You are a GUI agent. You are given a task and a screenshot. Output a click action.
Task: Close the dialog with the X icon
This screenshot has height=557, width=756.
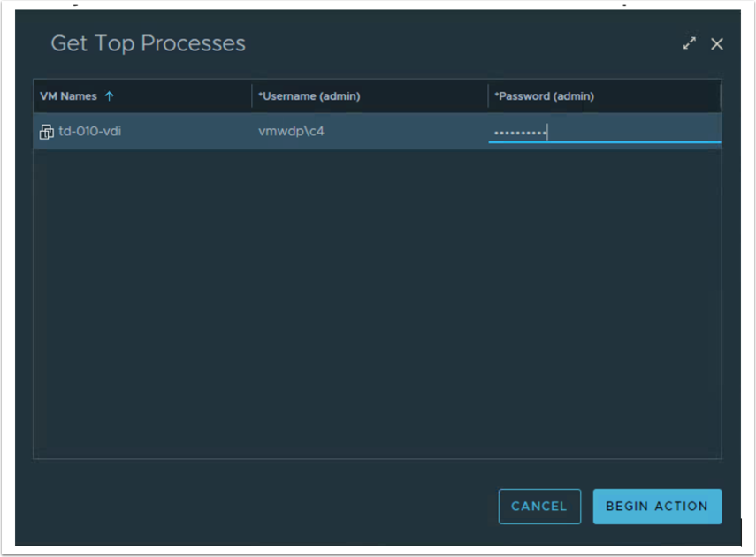tap(717, 43)
